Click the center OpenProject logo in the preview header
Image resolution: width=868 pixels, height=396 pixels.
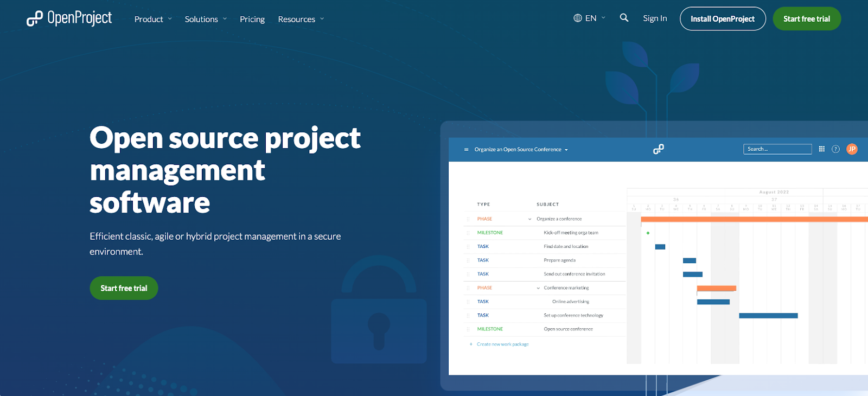coord(658,149)
